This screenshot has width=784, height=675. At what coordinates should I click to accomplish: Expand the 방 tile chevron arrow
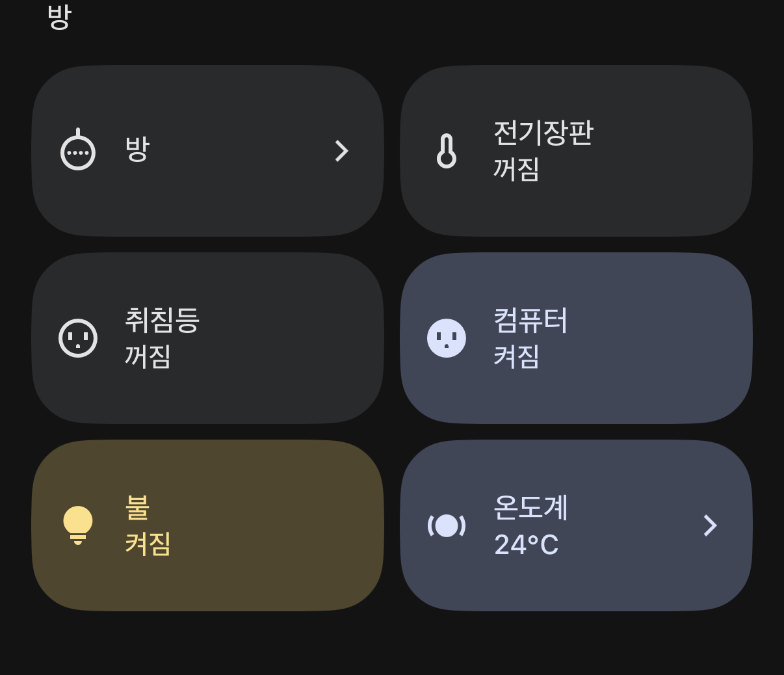tap(342, 151)
